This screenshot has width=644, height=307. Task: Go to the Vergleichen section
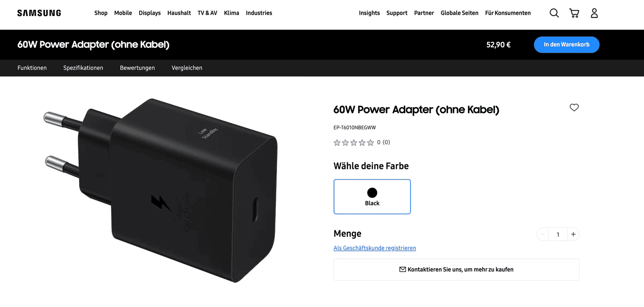click(x=187, y=68)
